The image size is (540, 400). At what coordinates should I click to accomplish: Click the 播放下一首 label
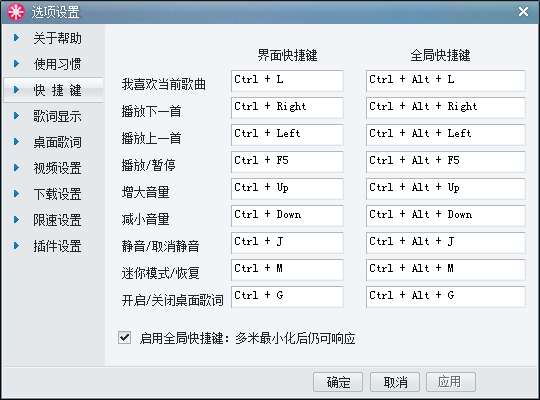coord(151,111)
